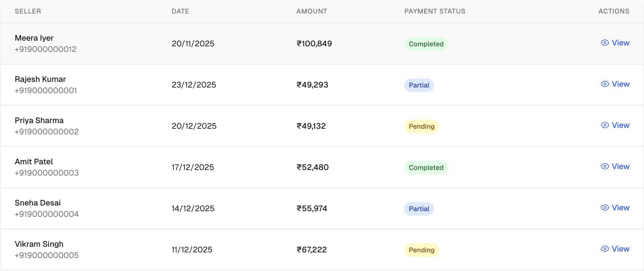Screen dimensions: 644x271
Task: Click the ACTIONS column header
Action: (614, 11)
